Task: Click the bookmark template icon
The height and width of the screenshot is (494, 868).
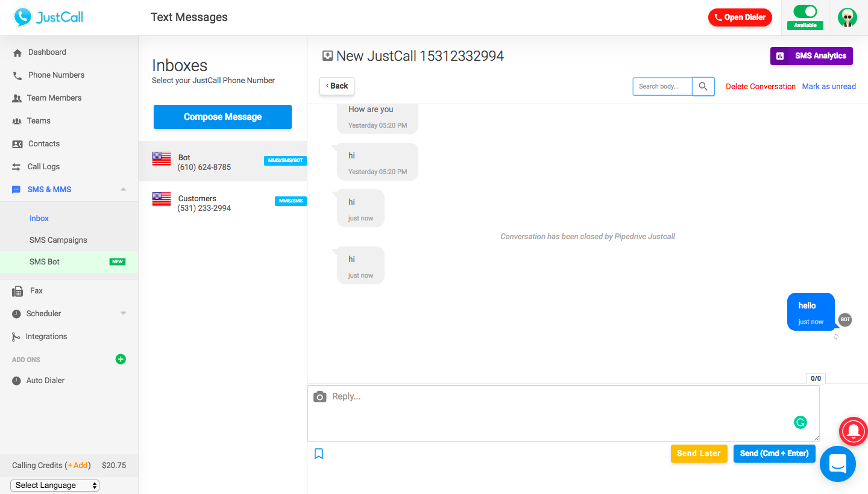Action: (x=319, y=454)
